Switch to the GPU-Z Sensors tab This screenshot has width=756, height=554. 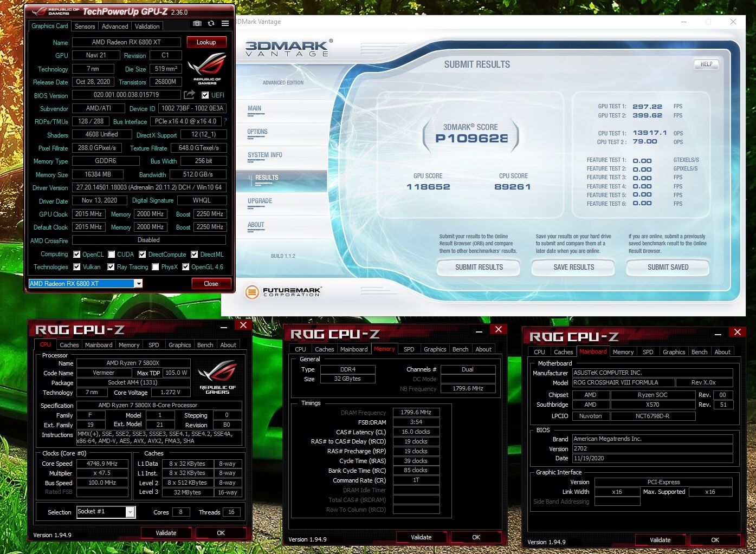85,26
